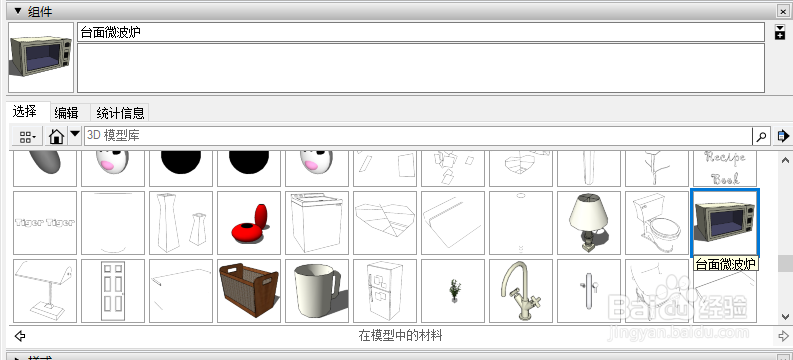Close the 组件 panel
Image resolution: width=793 pixels, height=360 pixels.
(783, 11)
